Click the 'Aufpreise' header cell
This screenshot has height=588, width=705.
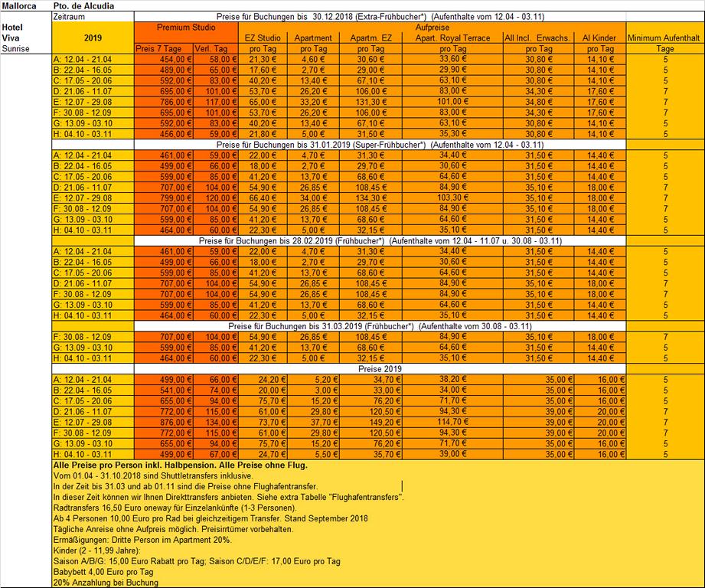(x=432, y=28)
